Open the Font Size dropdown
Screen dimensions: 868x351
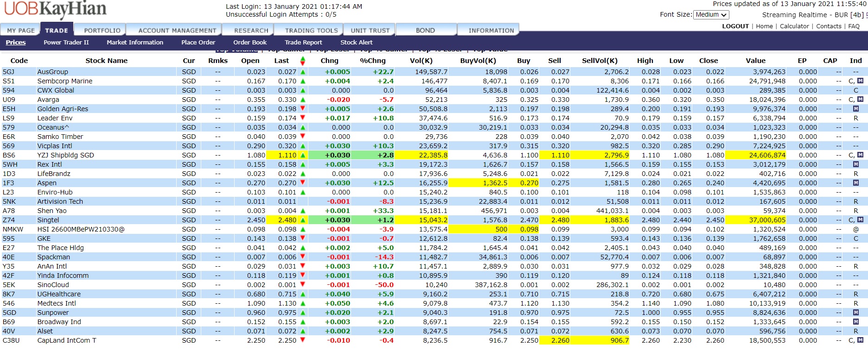point(711,15)
